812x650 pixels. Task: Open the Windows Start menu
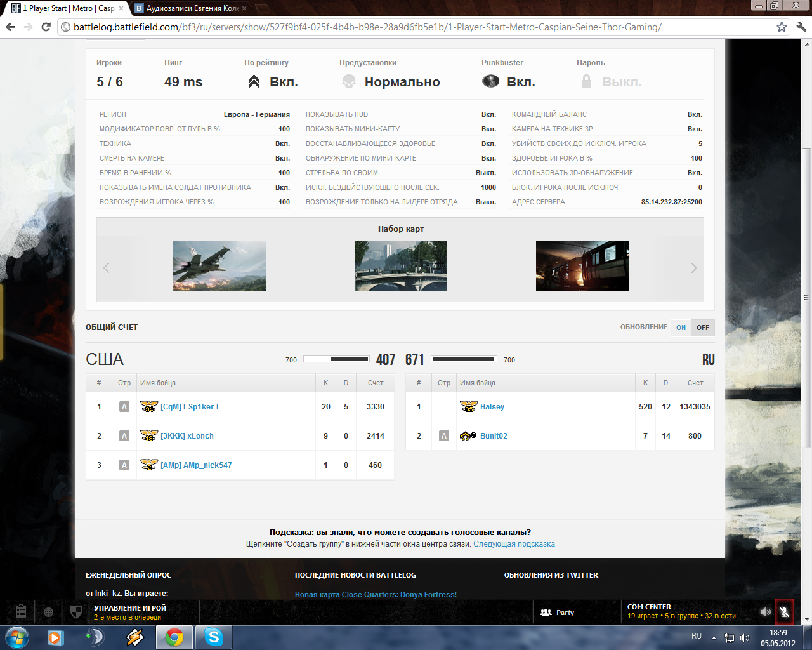point(17,637)
